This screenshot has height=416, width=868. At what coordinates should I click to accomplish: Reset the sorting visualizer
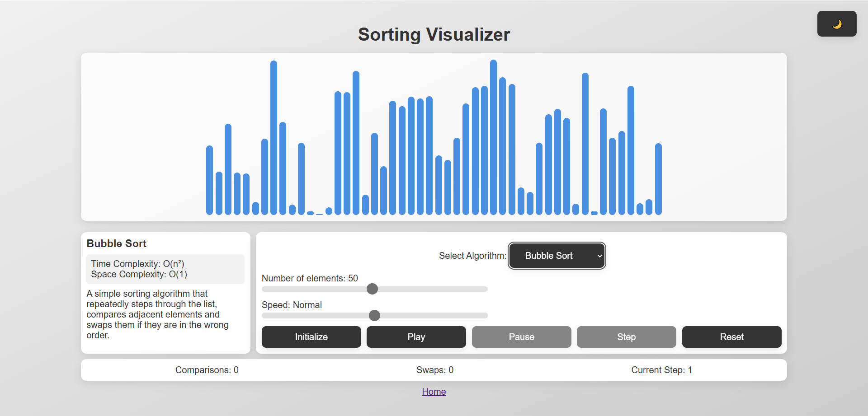click(731, 337)
